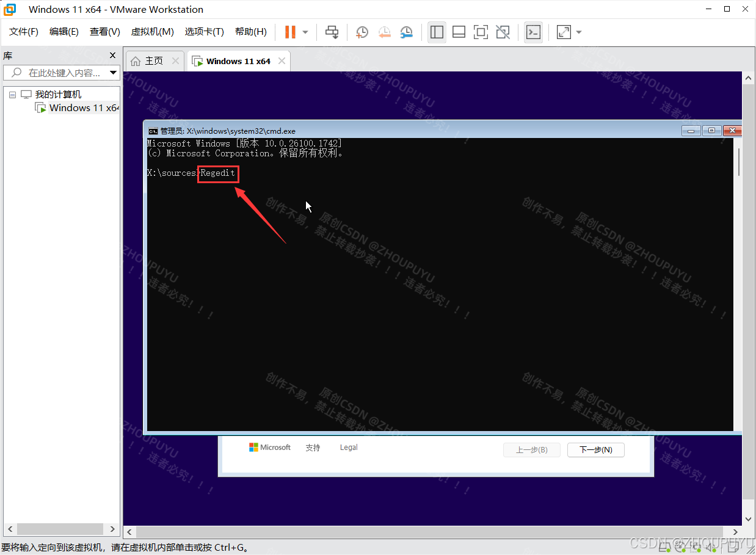This screenshot has width=756, height=555.
Task: Click the disabled 上一步(B) button
Action: click(x=532, y=450)
